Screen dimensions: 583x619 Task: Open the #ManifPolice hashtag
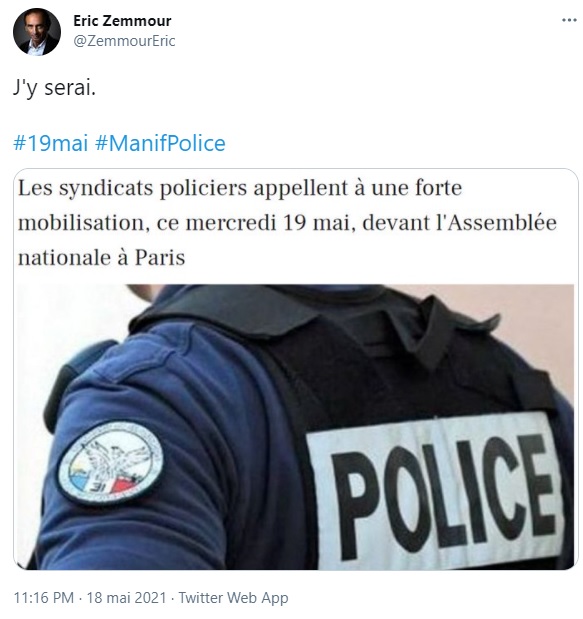click(160, 143)
